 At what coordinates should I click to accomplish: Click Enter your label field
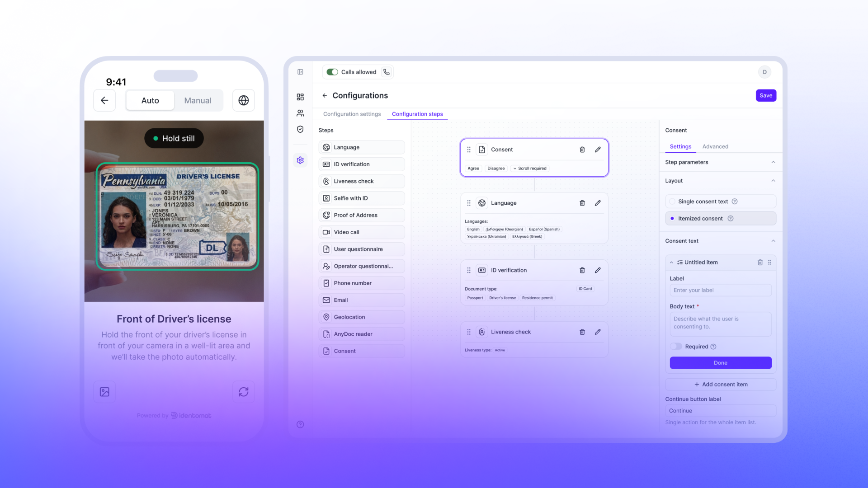pos(721,290)
